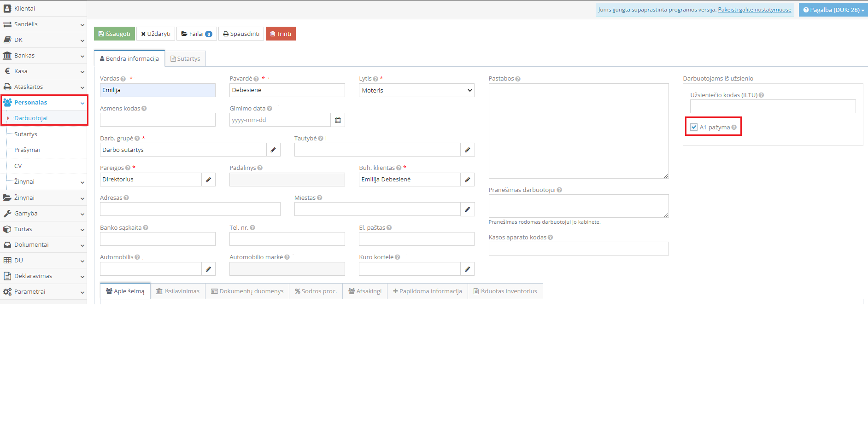Click the help icon next to Pranešimas darbuotojui
The height and width of the screenshot is (424, 868).
(559, 190)
